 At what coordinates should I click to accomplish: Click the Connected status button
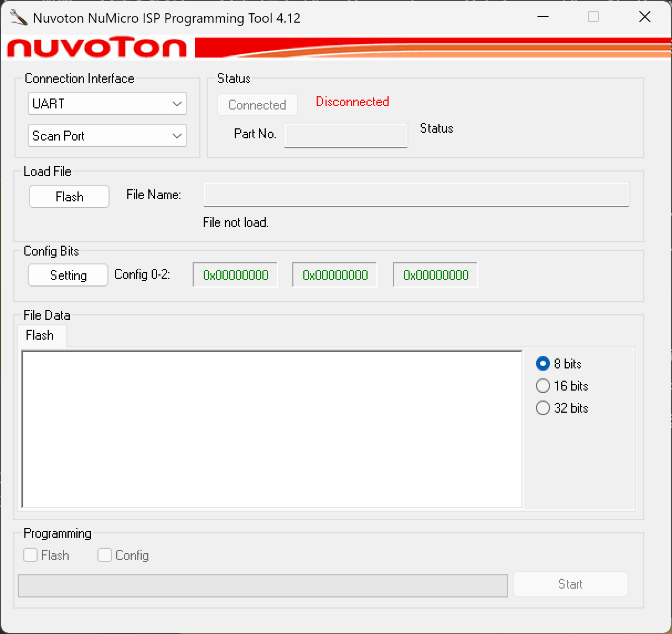tap(257, 105)
